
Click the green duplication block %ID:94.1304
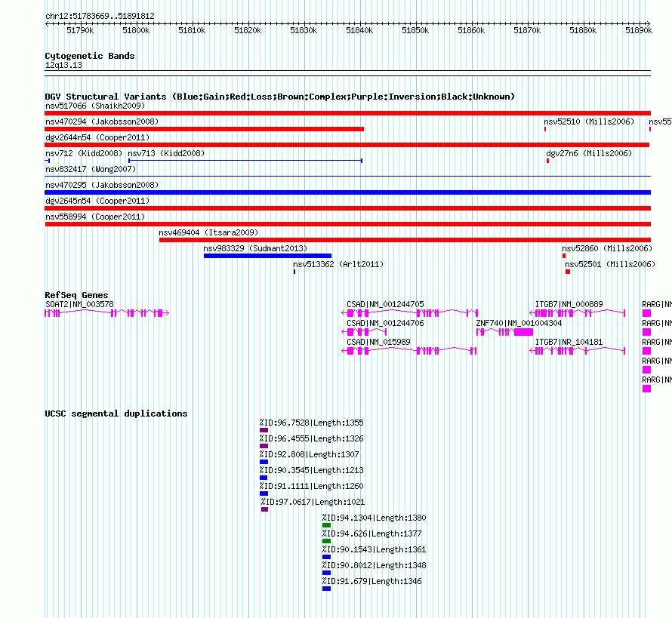tap(327, 525)
